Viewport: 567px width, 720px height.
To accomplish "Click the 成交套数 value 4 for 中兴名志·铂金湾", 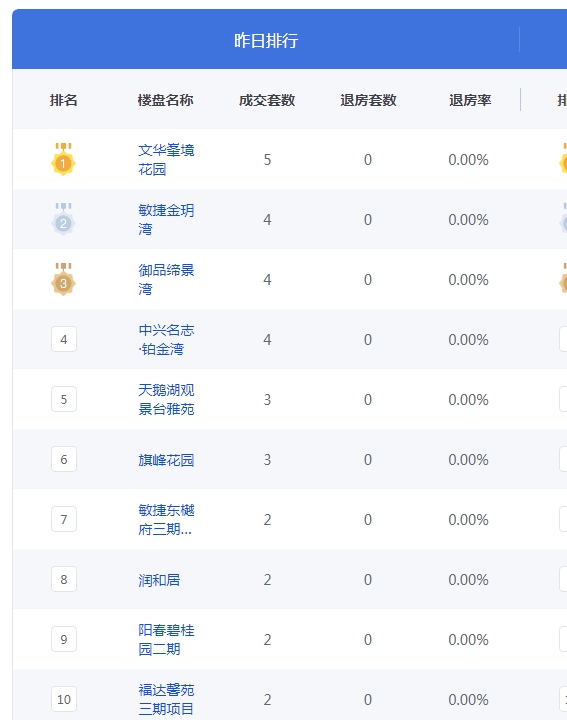I will click(x=267, y=340).
